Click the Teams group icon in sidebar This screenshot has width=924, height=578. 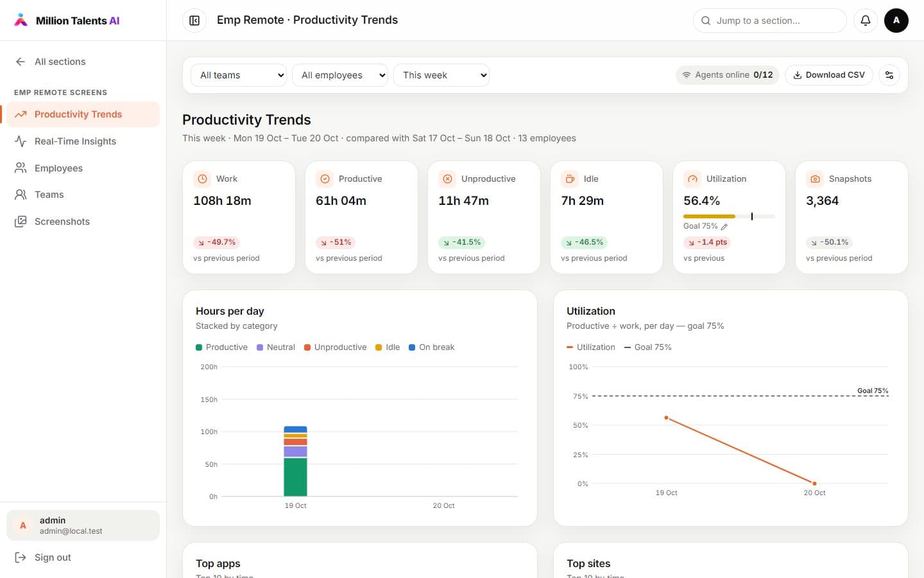(x=21, y=195)
